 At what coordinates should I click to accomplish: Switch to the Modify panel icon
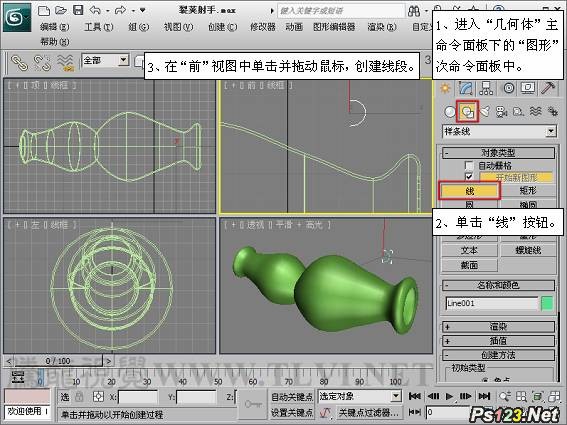(x=466, y=88)
